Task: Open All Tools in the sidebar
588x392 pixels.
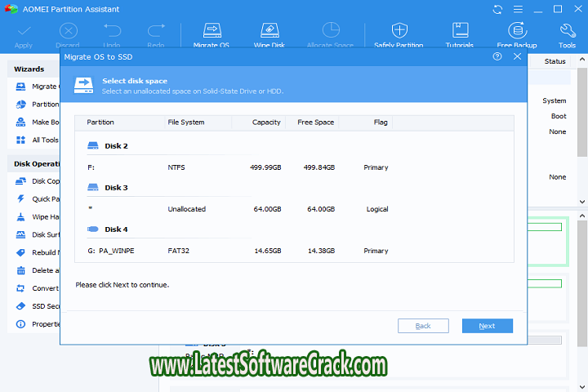Action: (37, 140)
